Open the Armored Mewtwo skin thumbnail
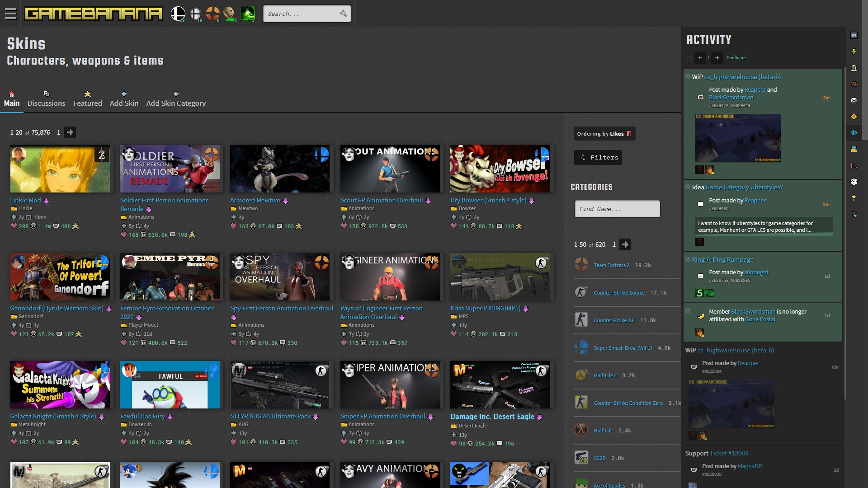This screenshot has height=488, width=868. (x=280, y=169)
